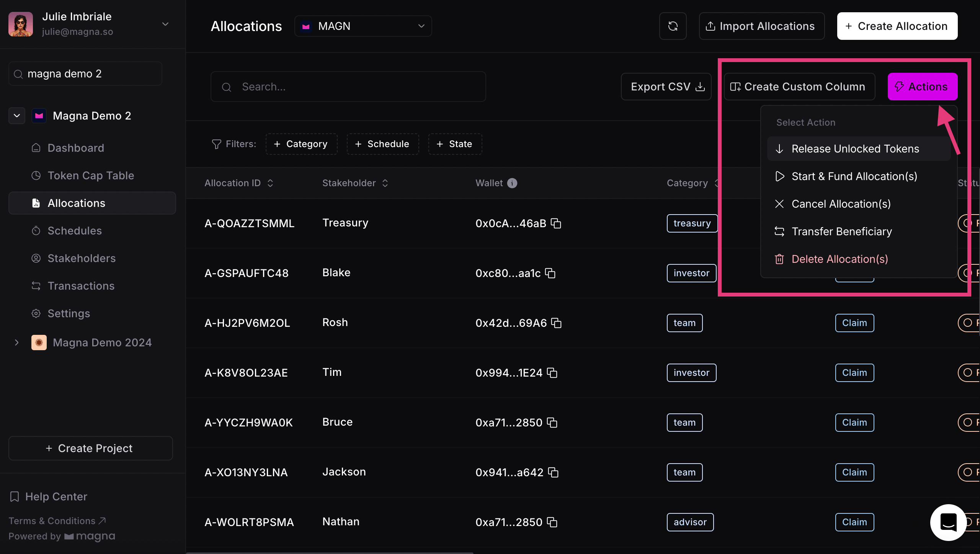Collapse the Magna Demo 2 project tree
This screenshot has width=980, height=554.
click(x=17, y=116)
